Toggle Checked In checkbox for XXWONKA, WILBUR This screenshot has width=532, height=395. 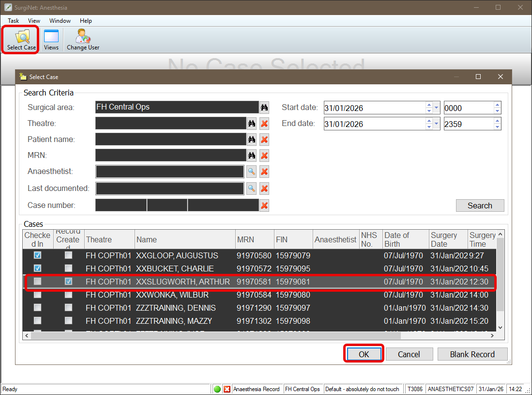[38, 295]
